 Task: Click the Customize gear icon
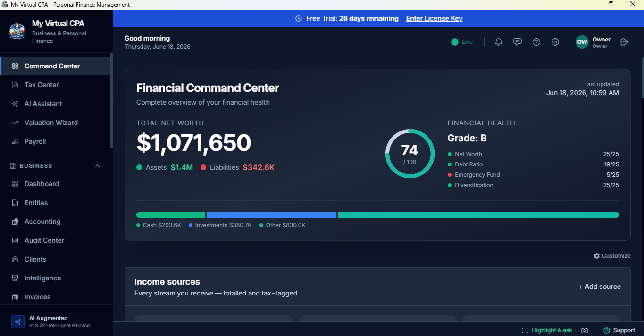click(x=597, y=256)
